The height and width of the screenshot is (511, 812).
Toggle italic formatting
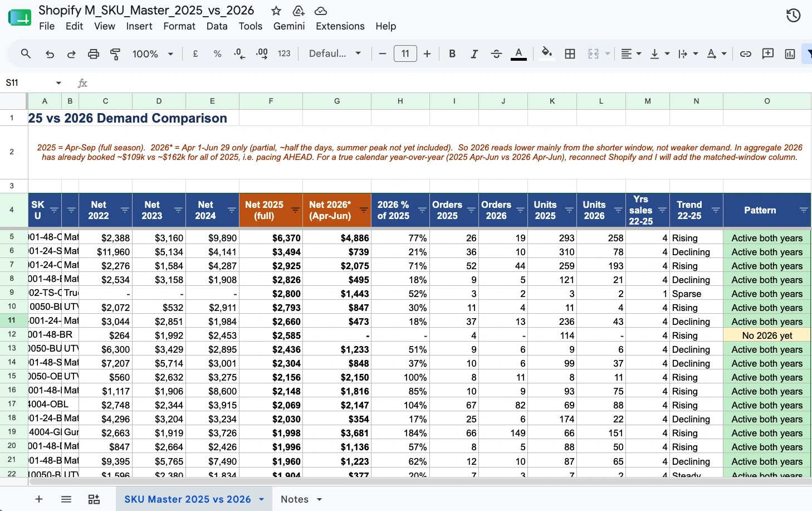[474, 54]
